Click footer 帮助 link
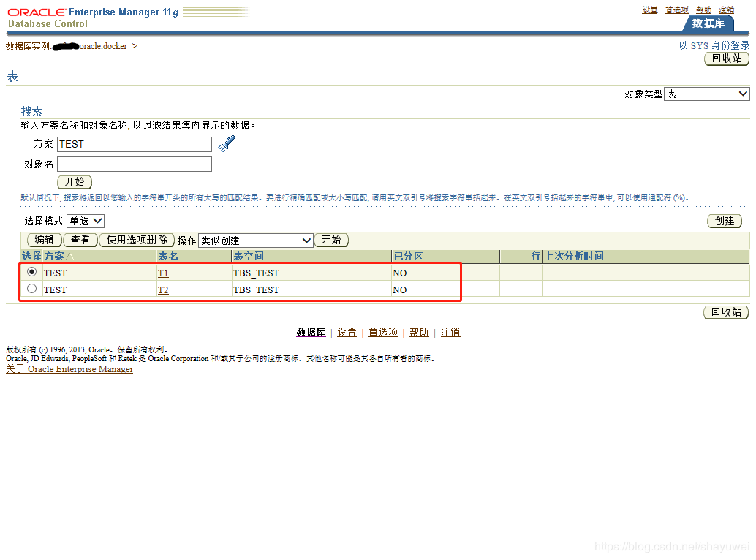The width and height of the screenshot is (756, 560). (x=419, y=333)
